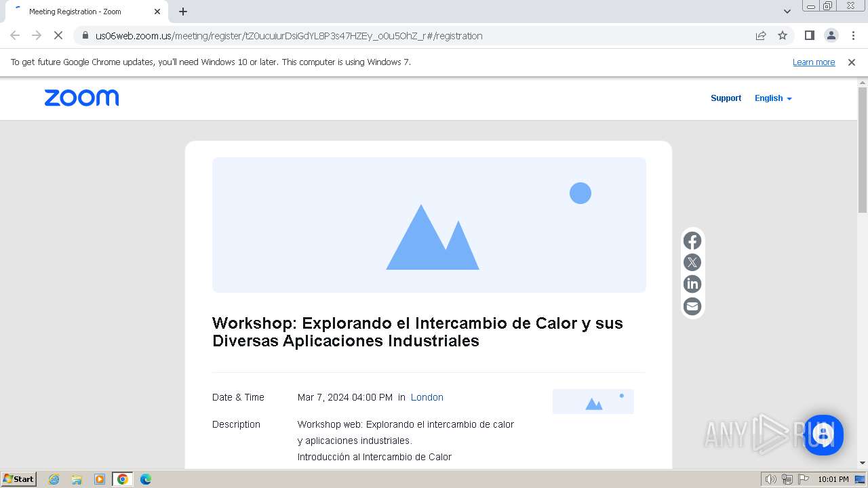Click the scrollbar down arrow
Image resolution: width=868 pixels, height=488 pixels.
click(x=863, y=463)
